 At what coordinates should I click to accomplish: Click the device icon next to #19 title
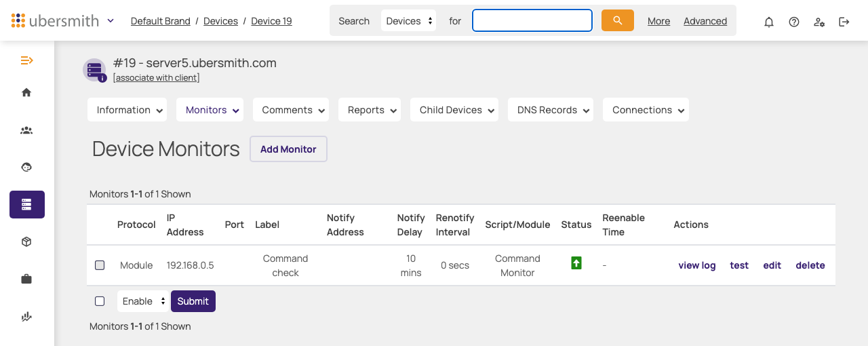(x=94, y=70)
